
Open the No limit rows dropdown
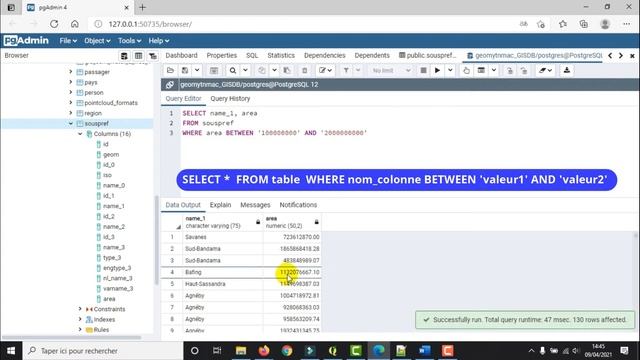(x=391, y=71)
